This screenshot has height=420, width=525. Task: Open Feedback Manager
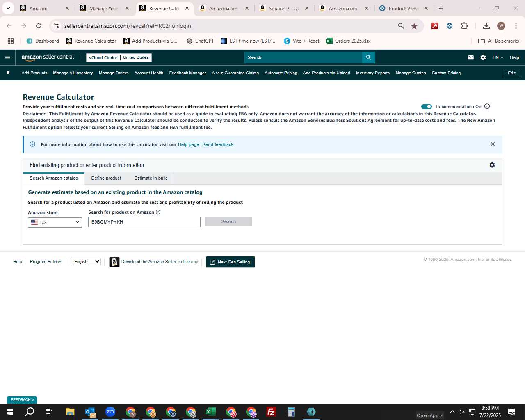pyautogui.click(x=188, y=73)
